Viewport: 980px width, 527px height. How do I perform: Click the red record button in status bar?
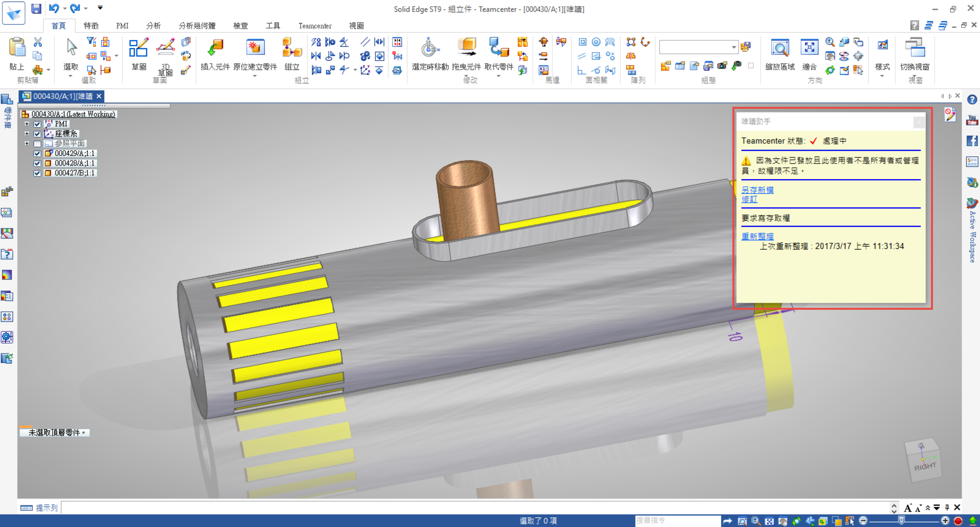click(958, 521)
